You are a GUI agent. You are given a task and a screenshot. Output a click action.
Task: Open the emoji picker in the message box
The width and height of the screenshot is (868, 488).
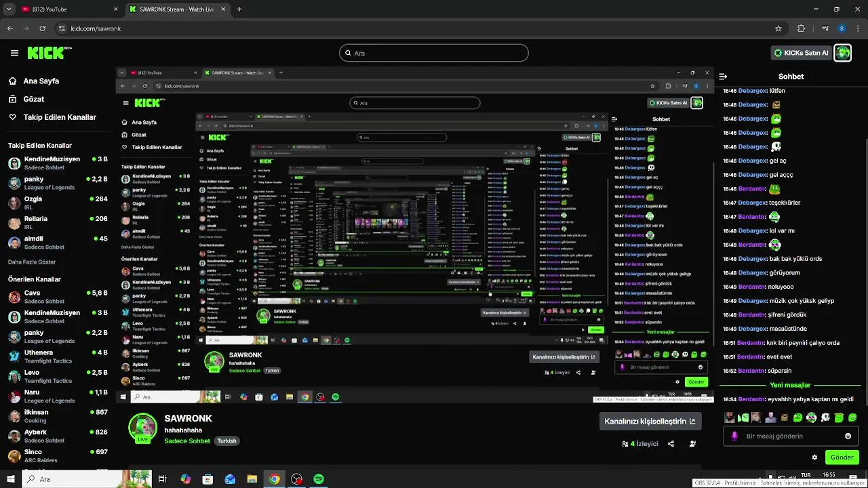[x=848, y=436]
